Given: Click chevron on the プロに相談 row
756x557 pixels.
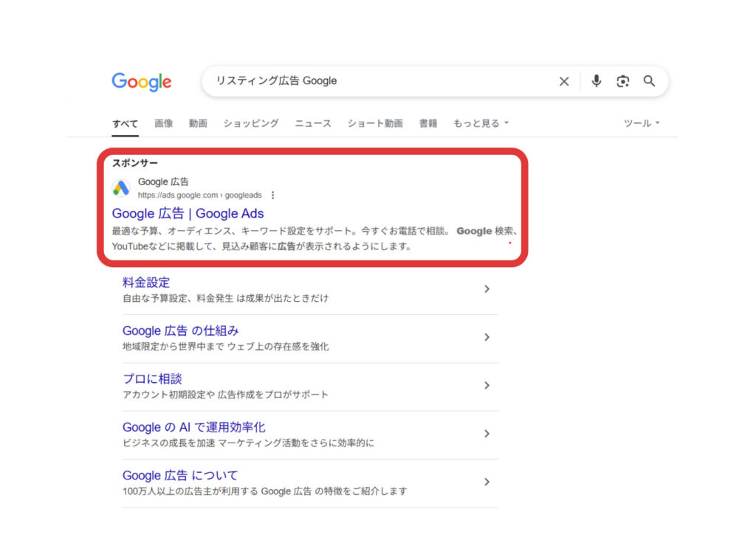Looking at the screenshot, I should click(487, 385).
